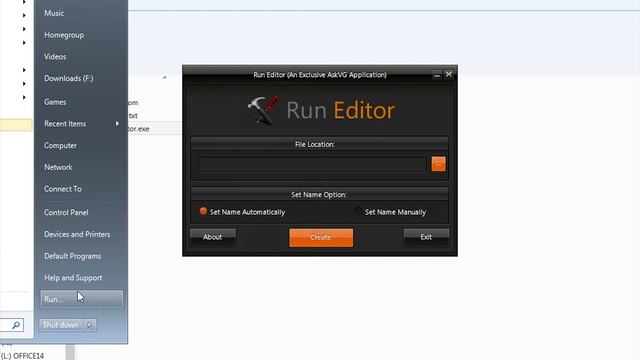Image resolution: width=640 pixels, height=360 pixels.
Task: Minimize the Run Editor window
Action: tap(437, 75)
